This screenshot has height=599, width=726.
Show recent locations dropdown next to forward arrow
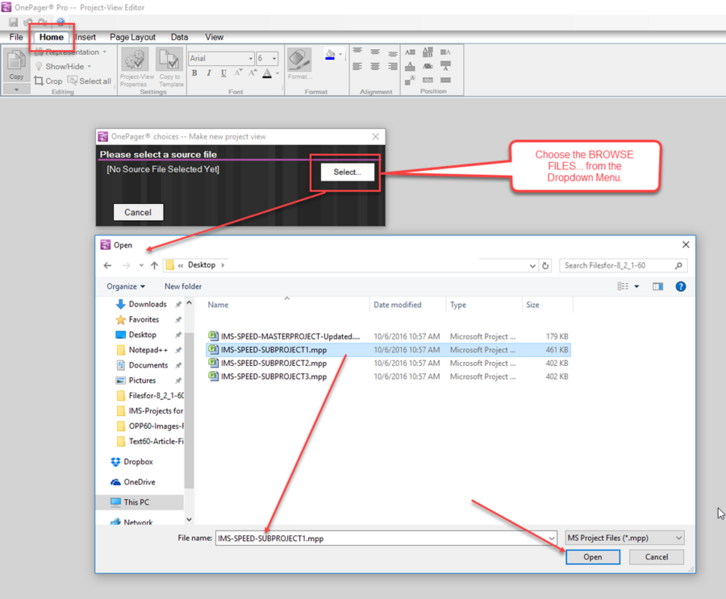141,265
